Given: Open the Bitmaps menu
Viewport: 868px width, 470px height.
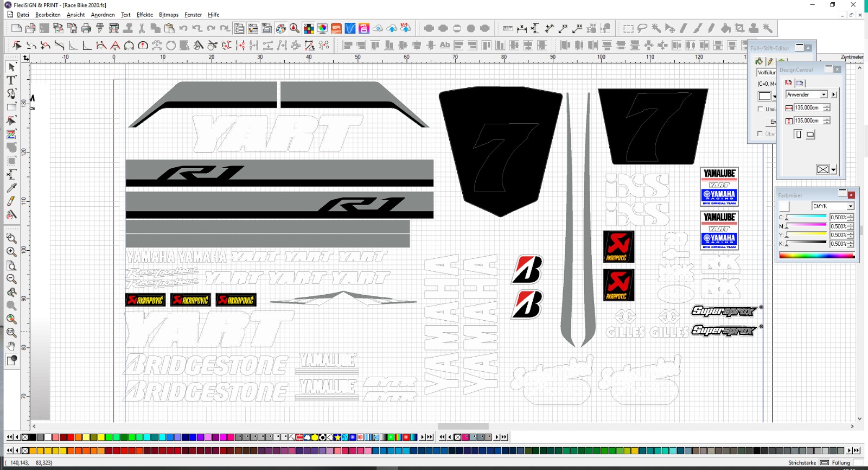Looking at the screenshot, I should pos(168,15).
